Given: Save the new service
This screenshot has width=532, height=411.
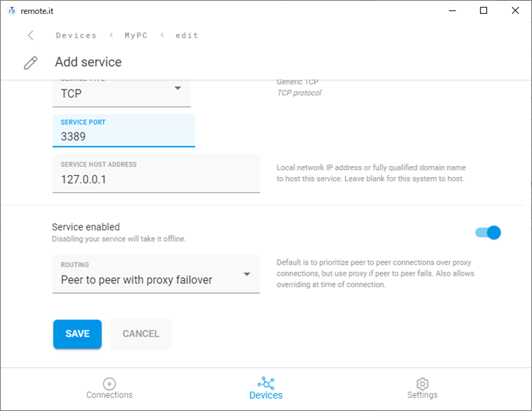Looking at the screenshot, I should click(77, 334).
